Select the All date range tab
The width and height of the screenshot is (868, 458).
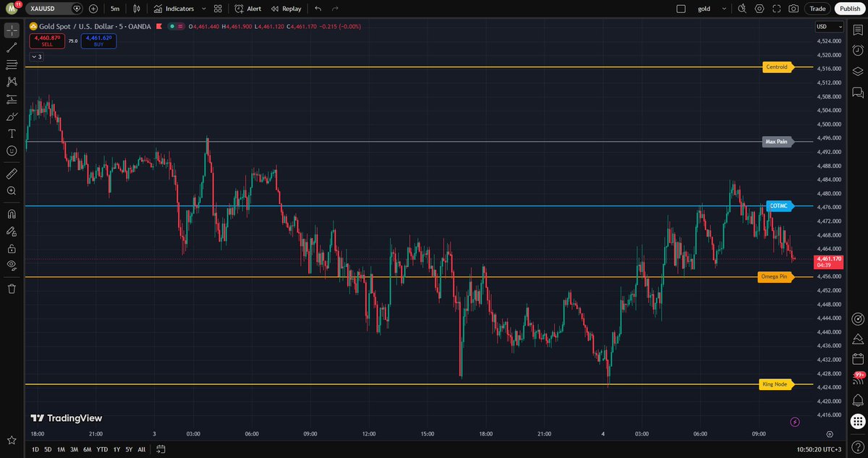click(x=141, y=449)
